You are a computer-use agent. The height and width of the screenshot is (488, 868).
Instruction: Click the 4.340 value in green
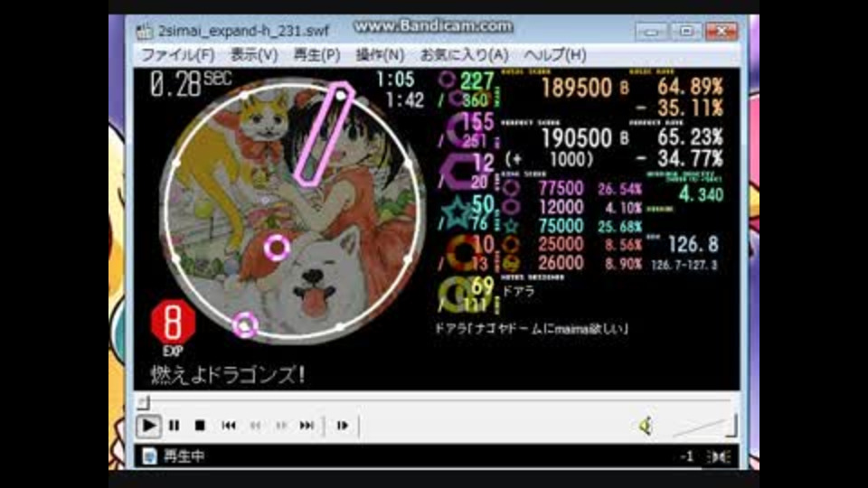click(x=701, y=194)
